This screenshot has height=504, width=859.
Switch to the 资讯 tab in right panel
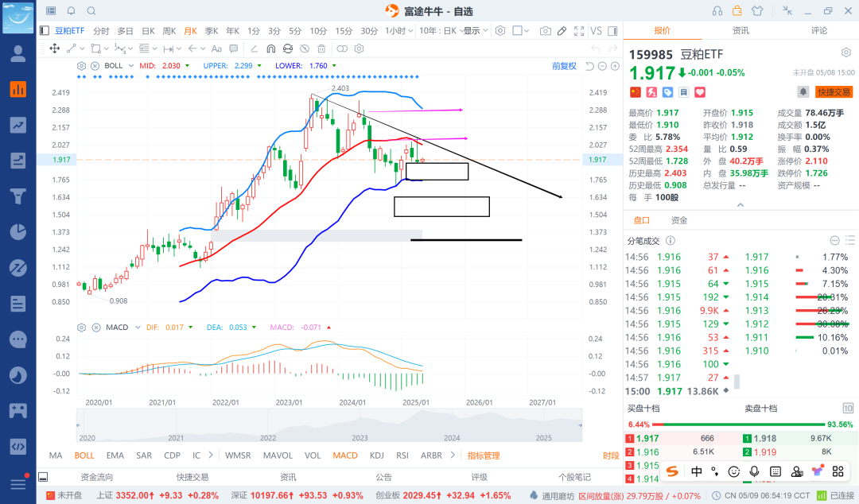coord(740,31)
